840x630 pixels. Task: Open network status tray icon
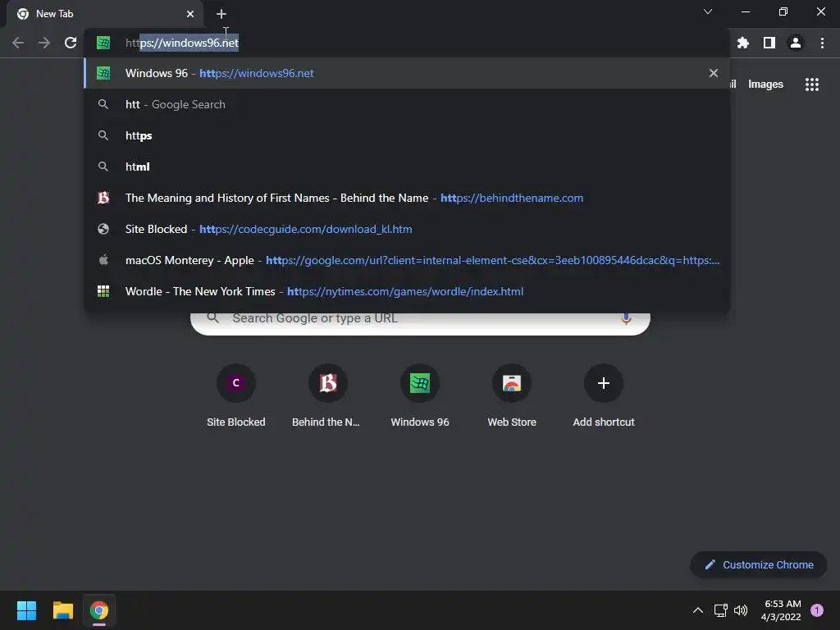(720, 610)
